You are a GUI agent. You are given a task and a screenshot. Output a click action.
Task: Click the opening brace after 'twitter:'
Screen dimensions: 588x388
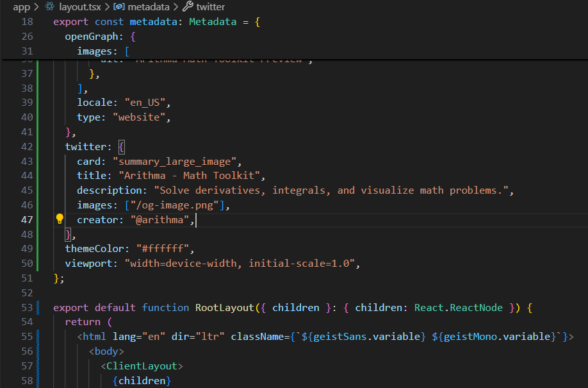pyautogui.click(x=121, y=146)
